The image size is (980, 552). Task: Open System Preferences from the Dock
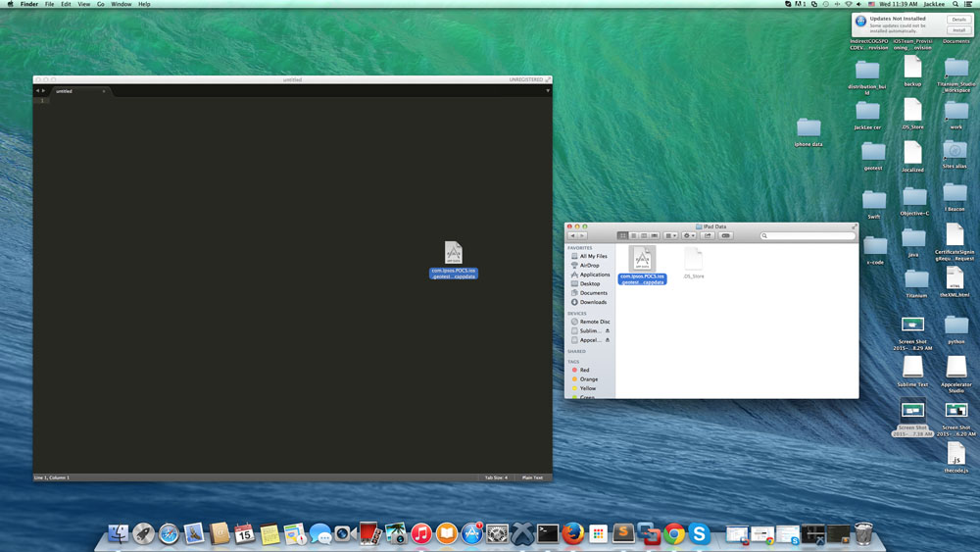[497, 534]
